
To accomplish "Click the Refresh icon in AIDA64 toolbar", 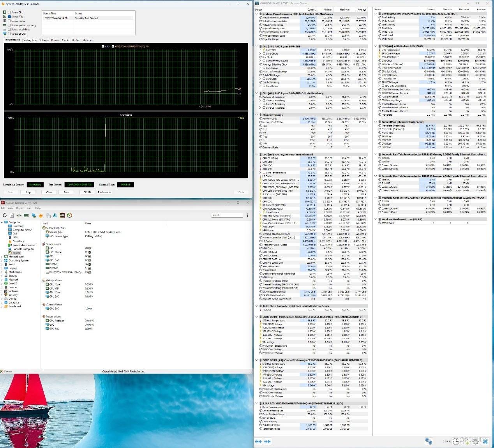I will [x=5, y=215].
